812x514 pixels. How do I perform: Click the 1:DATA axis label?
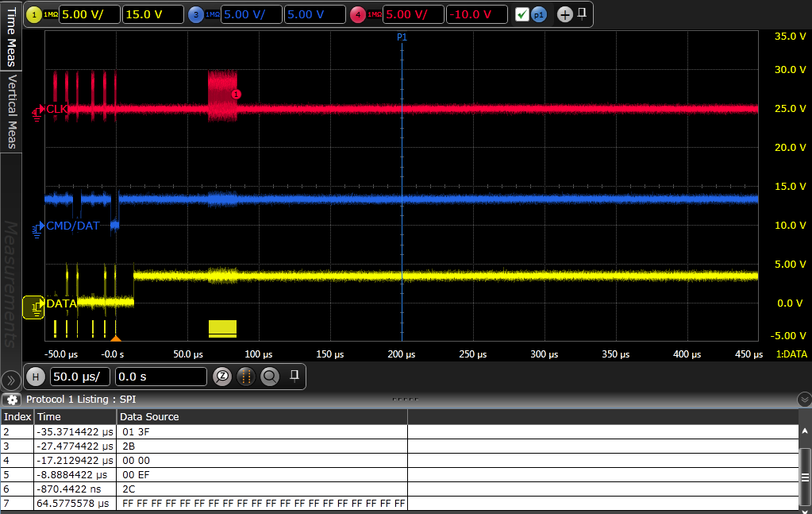[791, 354]
